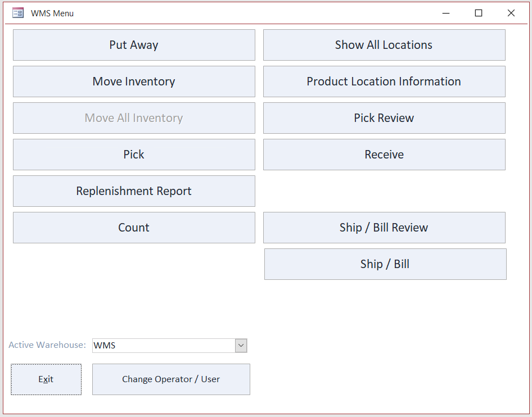Show All Locations list

click(384, 45)
